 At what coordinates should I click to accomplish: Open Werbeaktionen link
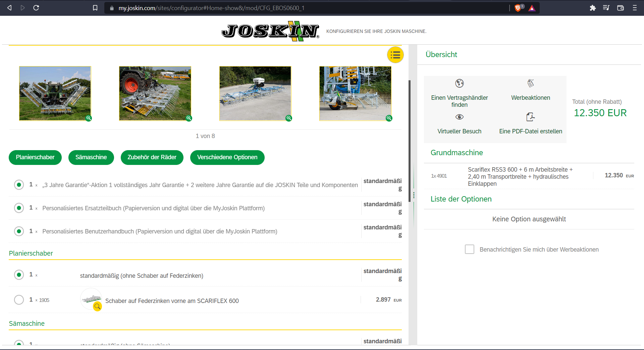(531, 98)
